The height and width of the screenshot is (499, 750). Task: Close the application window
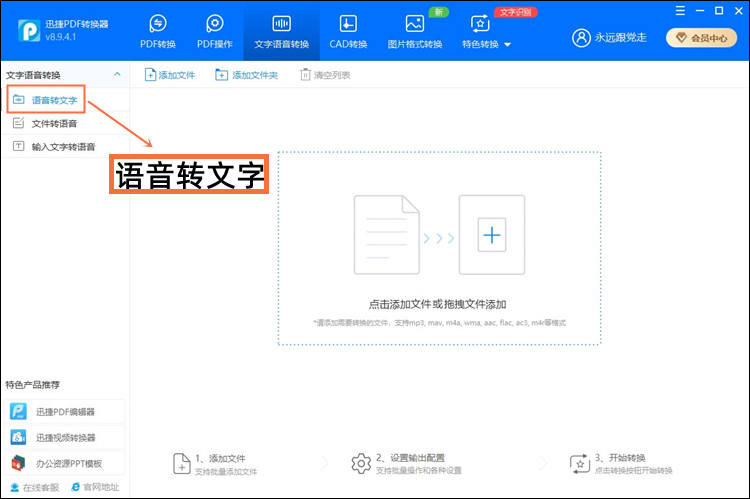[739, 11]
